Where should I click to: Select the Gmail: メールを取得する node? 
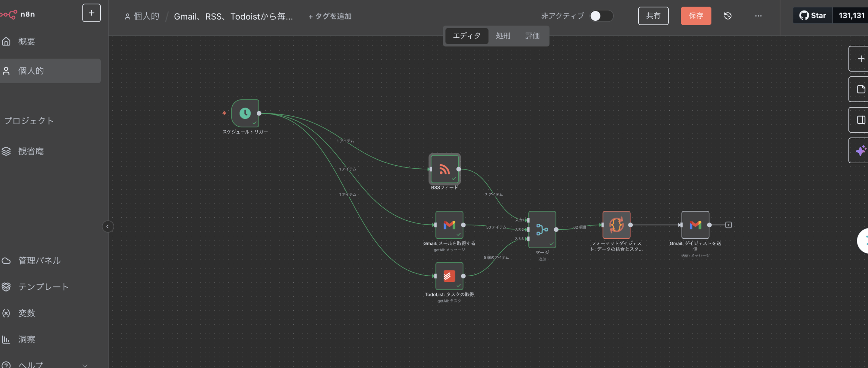[x=449, y=225]
